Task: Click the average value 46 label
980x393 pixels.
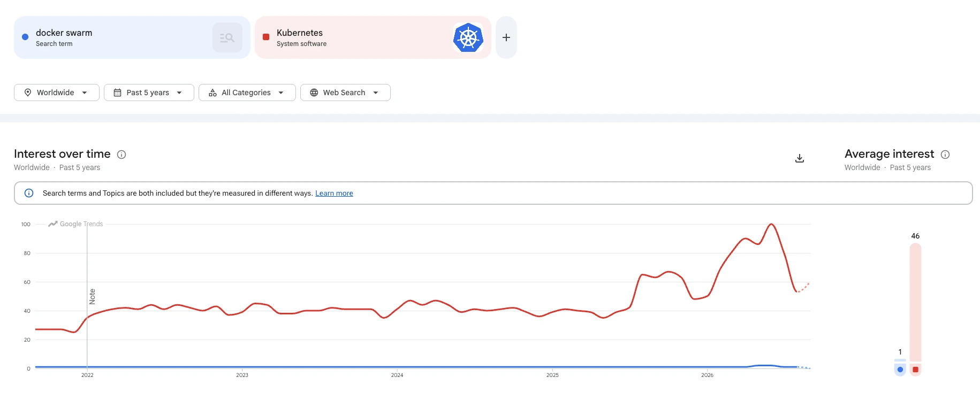Action: [915, 236]
